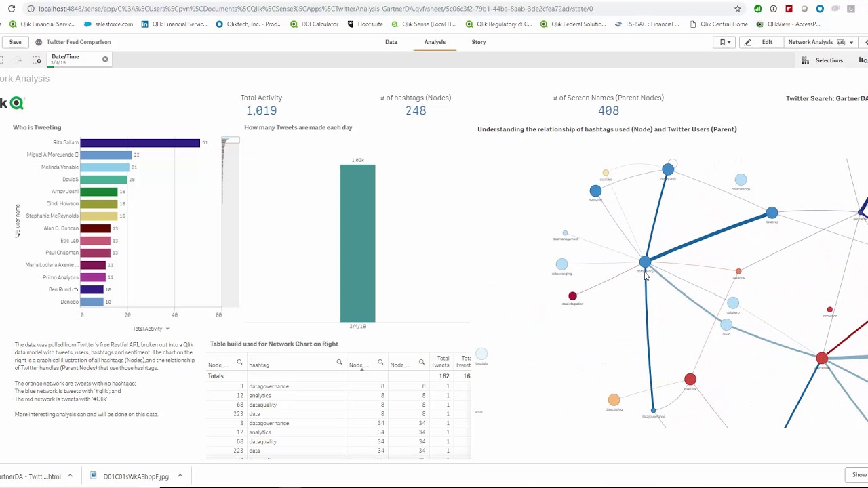This screenshot has height=488, width=868.
Task: Click the datacatalog orange node
Action: pyautogui.click(x=614, y=400)
